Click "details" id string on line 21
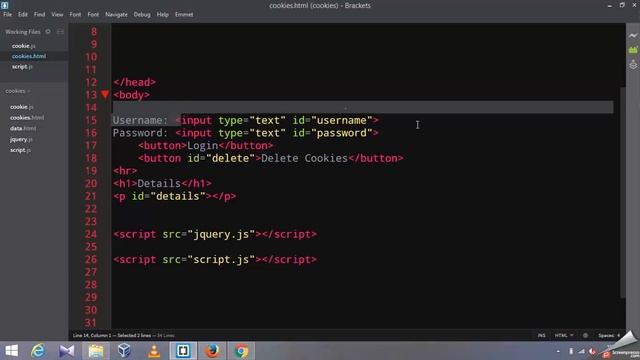Viewport: 640px width, 360px height. click(x=178, y=196)
